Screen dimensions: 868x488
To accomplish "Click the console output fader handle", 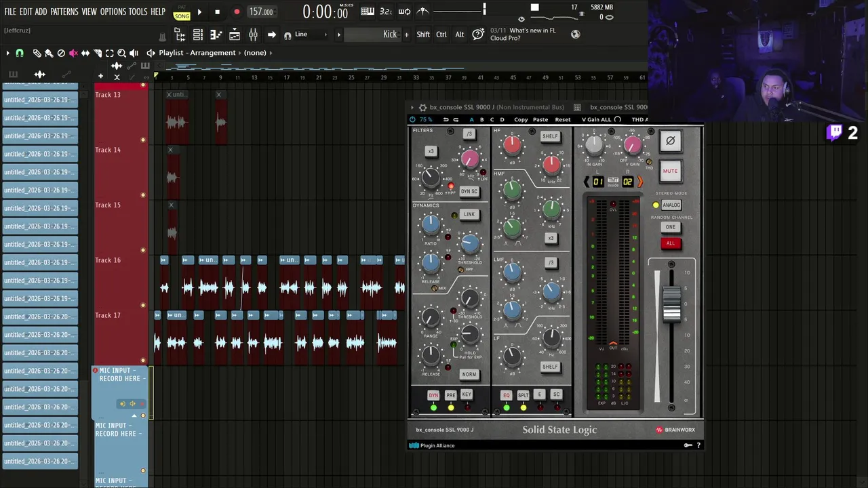I will point(671,304).
